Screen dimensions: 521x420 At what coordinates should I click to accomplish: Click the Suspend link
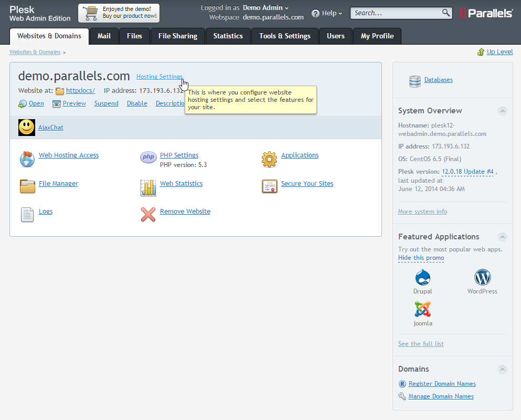click(107, 103)
